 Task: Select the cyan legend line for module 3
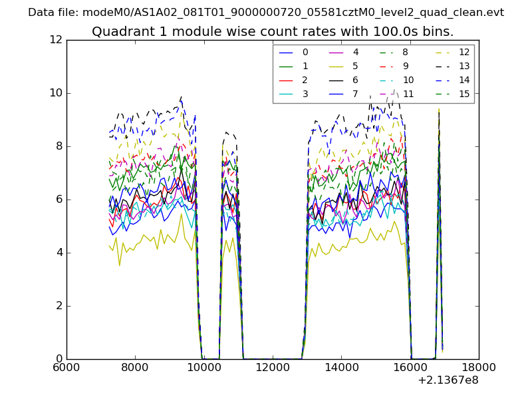[x=286, y=94]
